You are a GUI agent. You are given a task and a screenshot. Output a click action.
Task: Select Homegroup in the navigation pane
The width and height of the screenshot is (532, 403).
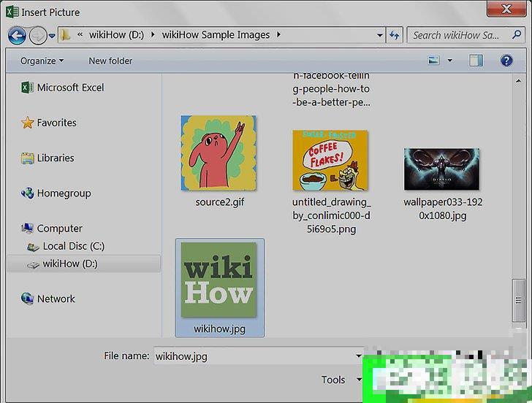click(64, 193)
